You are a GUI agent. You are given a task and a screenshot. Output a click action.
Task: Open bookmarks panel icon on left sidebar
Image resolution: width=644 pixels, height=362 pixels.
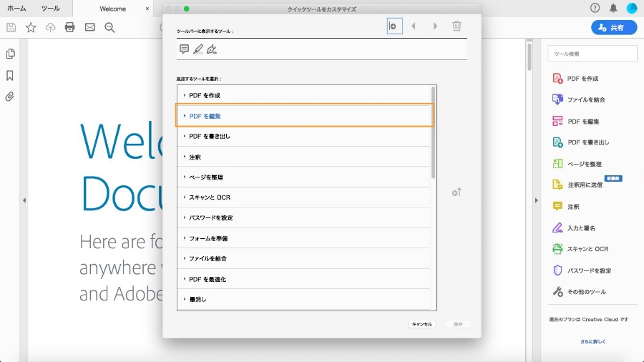[x=10, y=76]
